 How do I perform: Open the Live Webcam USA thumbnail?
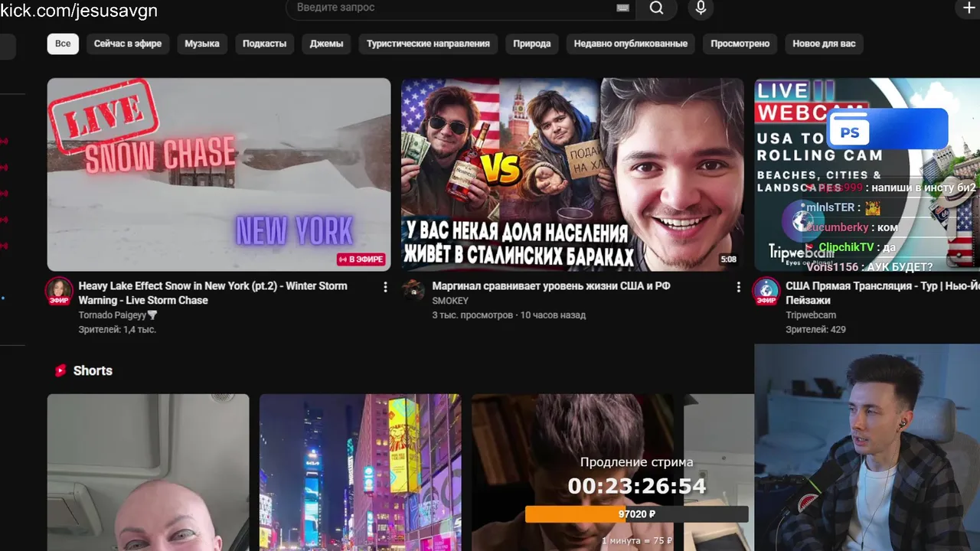tap(867, 174)
